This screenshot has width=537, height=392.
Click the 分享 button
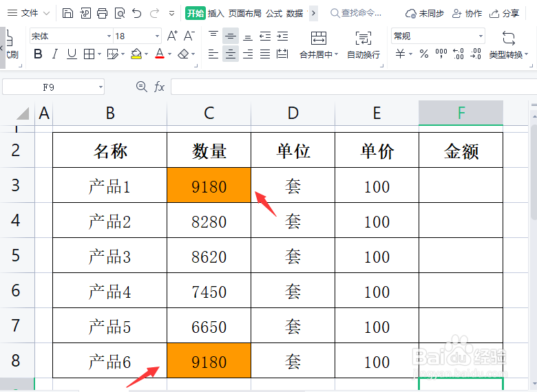pos(504,13)
